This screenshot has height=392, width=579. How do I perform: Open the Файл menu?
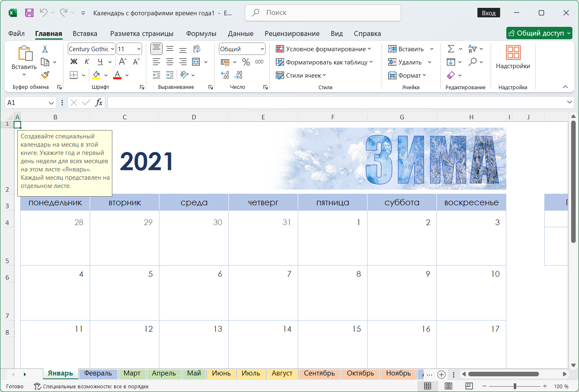tap(17, 33)
